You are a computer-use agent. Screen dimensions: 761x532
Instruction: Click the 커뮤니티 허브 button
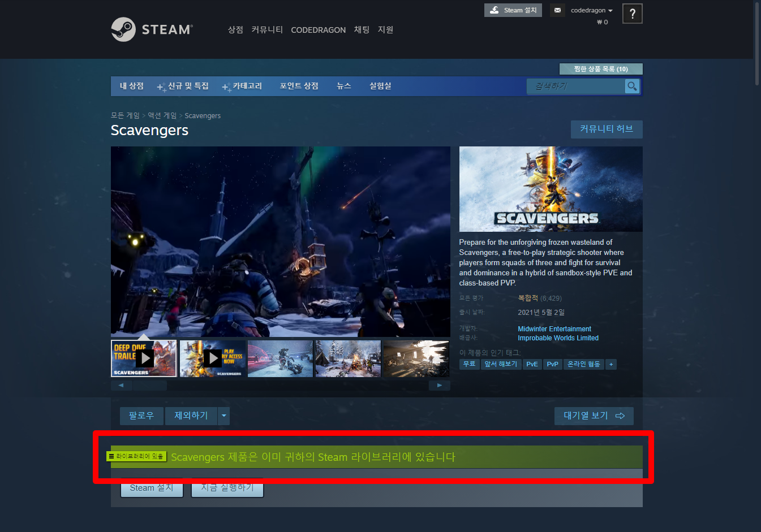pyautogui.click(x=607, y=129)
